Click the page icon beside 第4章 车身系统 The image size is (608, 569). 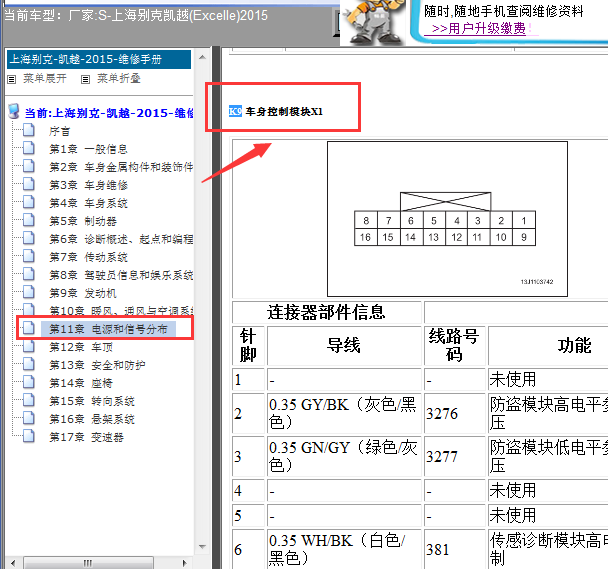coord(29,202)
